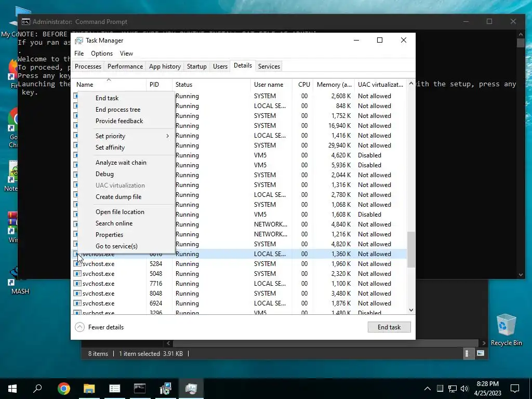The height and width of the screenshot is (399, 532).
Task: Collapse view with Fewer details
Action: click(99, 327)
